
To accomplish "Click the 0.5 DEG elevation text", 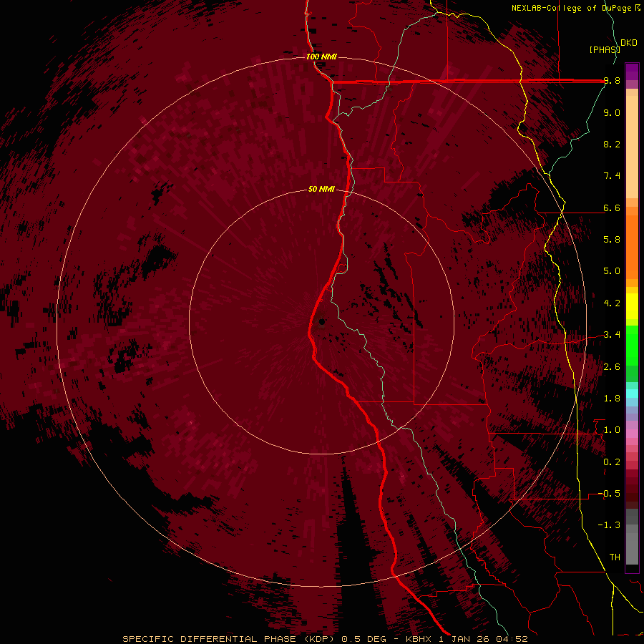I will [364, 639].
